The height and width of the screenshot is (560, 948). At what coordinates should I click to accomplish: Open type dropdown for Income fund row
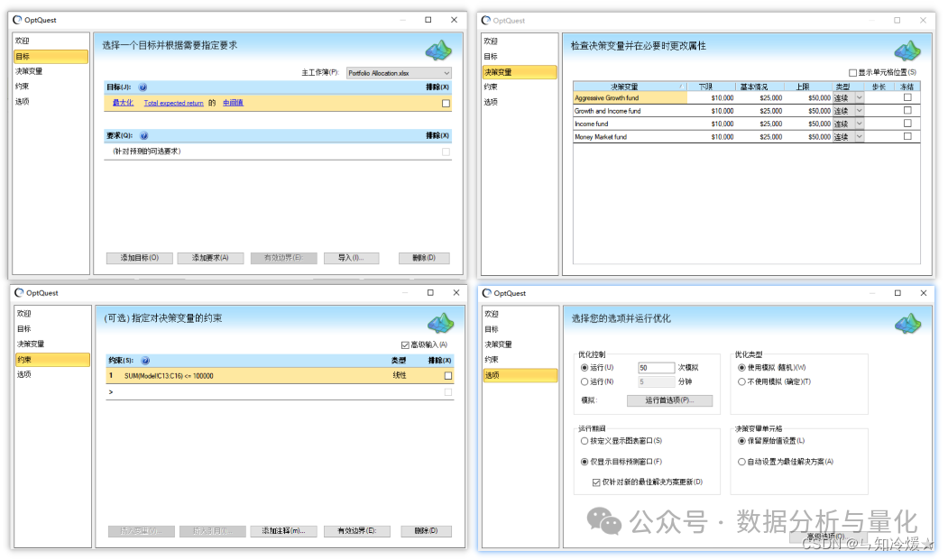click(859, 124)
